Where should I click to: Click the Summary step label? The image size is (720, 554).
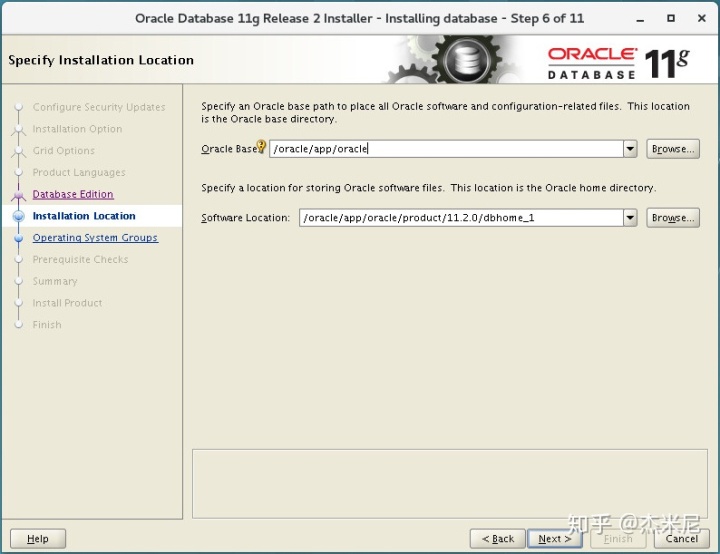pyautogui.click(x=55, y=281)
